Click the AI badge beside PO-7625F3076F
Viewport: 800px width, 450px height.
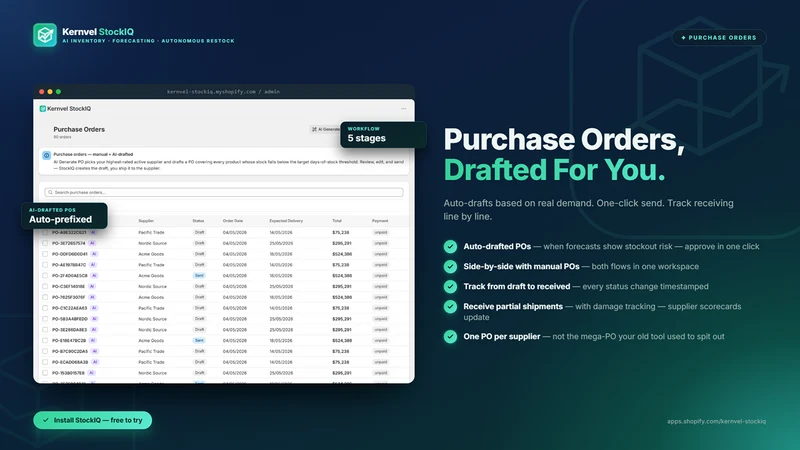92,297
